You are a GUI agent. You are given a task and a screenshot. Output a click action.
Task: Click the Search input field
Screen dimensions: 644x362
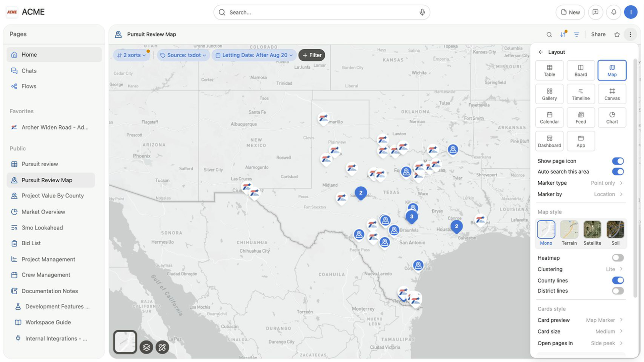322,12
